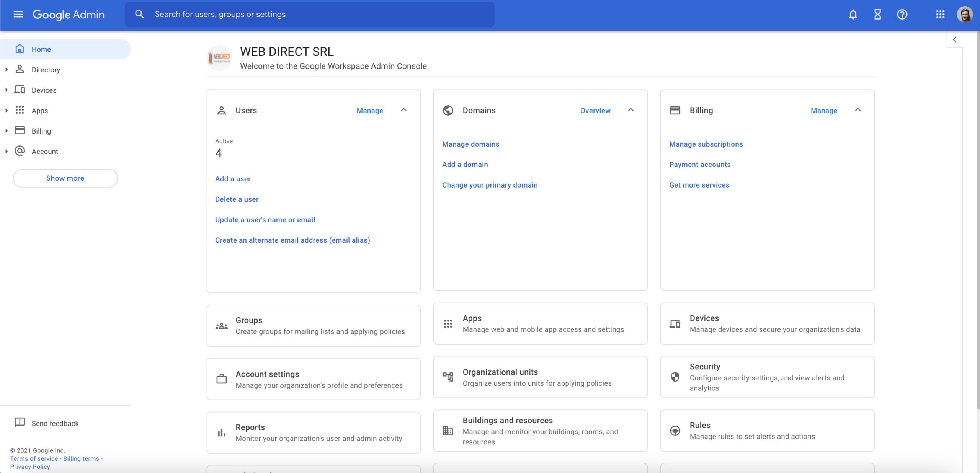Screen dimensions: 980x473
Task: Open the help question mark icon
Action: coord(902,15)
